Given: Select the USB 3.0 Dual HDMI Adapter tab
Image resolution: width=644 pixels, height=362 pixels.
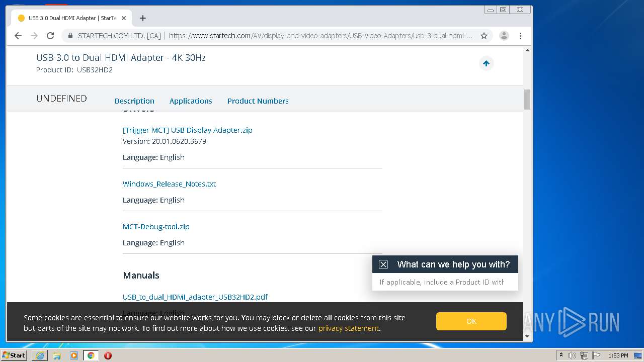Looking at the screenshot, I should (70, 18).
